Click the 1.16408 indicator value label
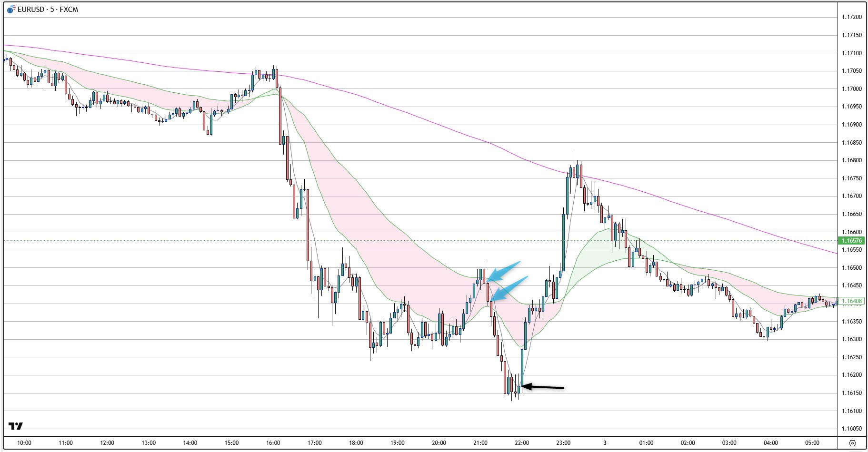The height and width of the screenshot is (452, 868). pos(851,301)
